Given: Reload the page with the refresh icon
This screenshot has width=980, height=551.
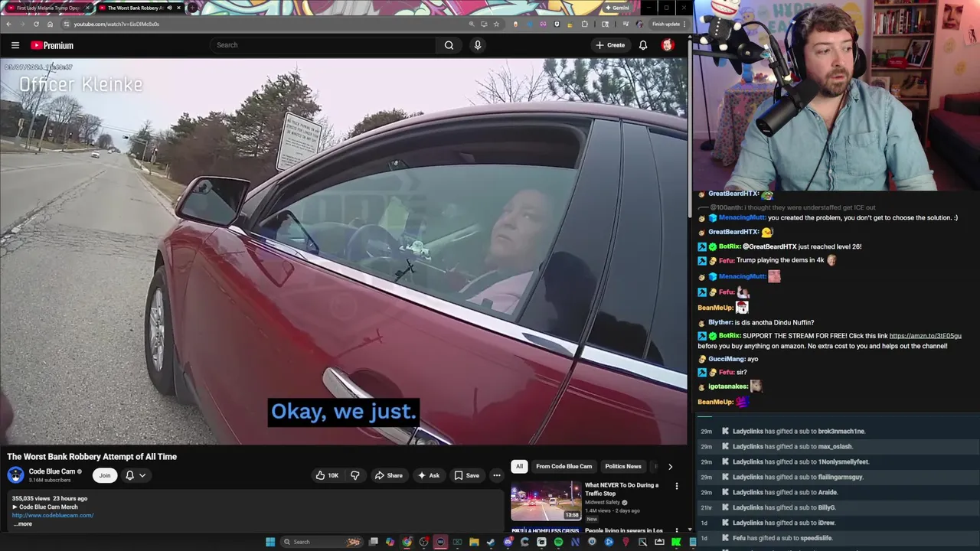Looking at the screenshot, I should click(36, 24).
